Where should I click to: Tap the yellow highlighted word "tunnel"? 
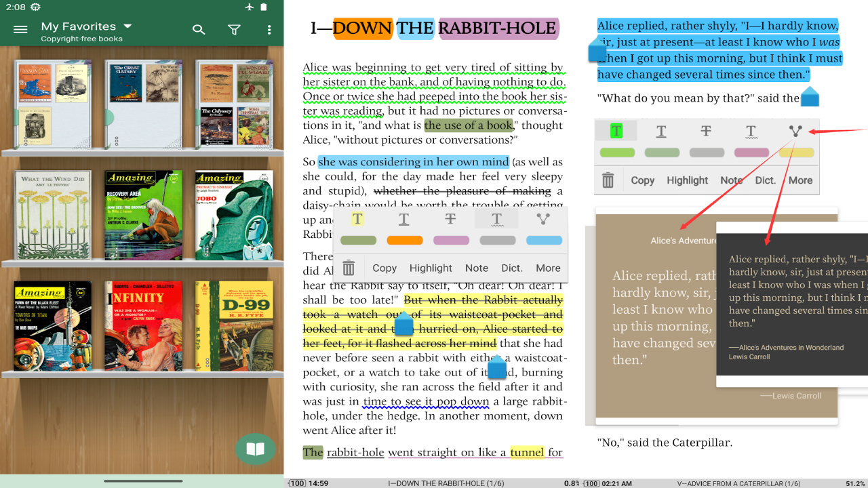pos(527,452)
